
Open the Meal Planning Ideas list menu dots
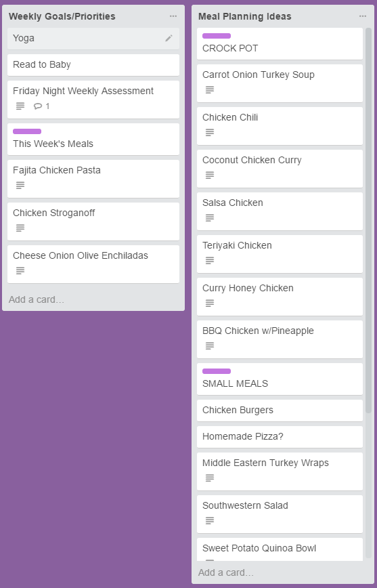coord(362,16)
